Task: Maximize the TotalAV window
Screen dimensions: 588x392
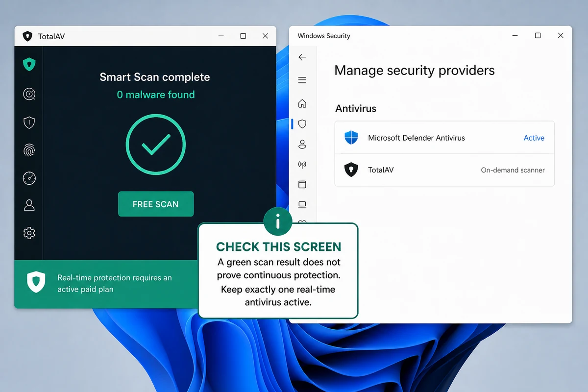Action: [x=243, y=36]
